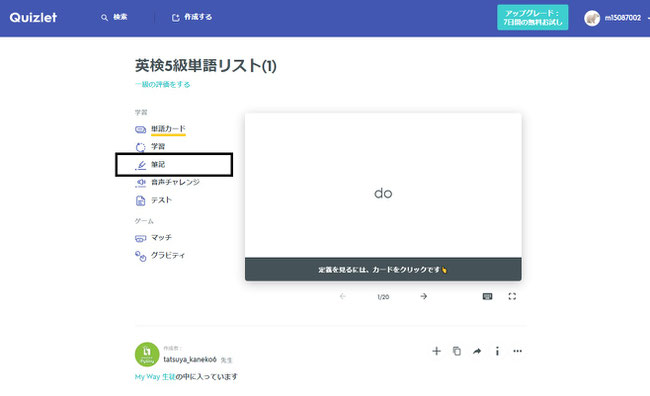Open the マッチ game
This screenshot has width=650, height=396.
pyautogui.click(x=161, y=238)
